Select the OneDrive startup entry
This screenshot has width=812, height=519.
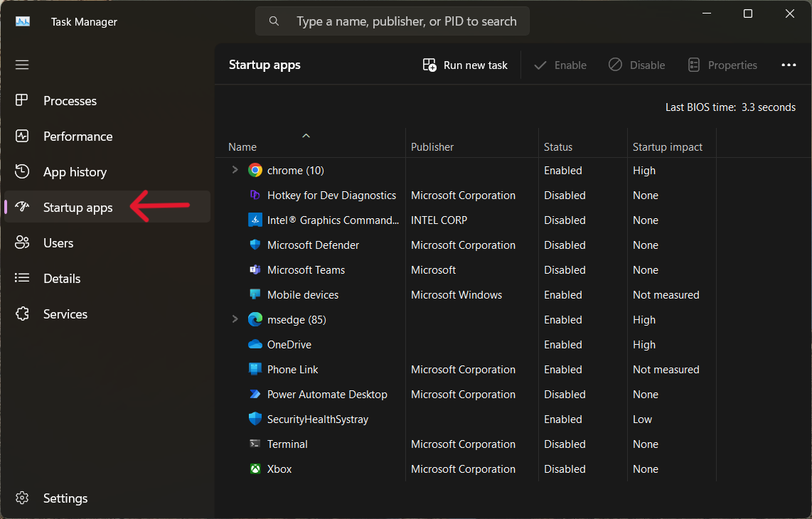click(289, 344)
